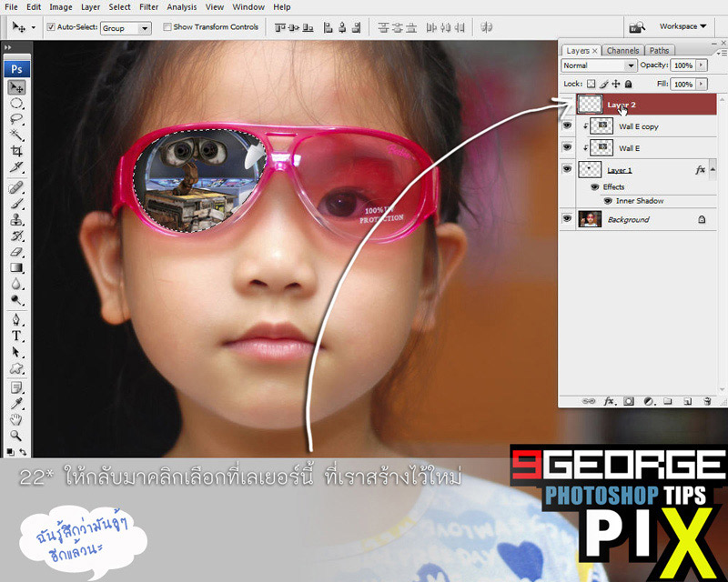The image size is (728, 582).
Task: Open the File menu
Action: coord(11,7)
